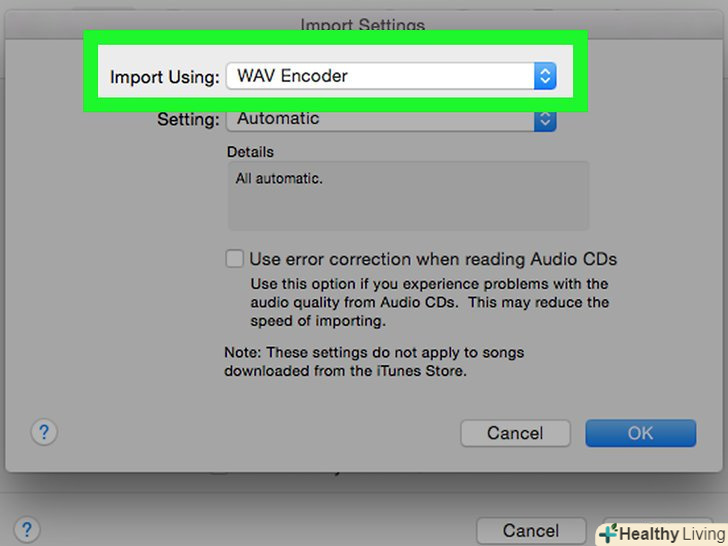This screenshot has height=546, width=728.
Task: Click the blue stepper arrows next to Automatic
Action: 544,119
